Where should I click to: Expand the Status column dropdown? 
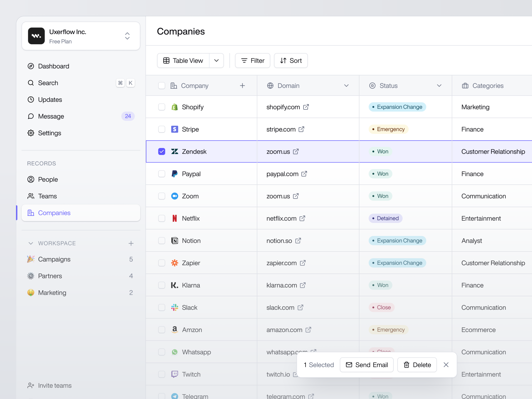439,85
